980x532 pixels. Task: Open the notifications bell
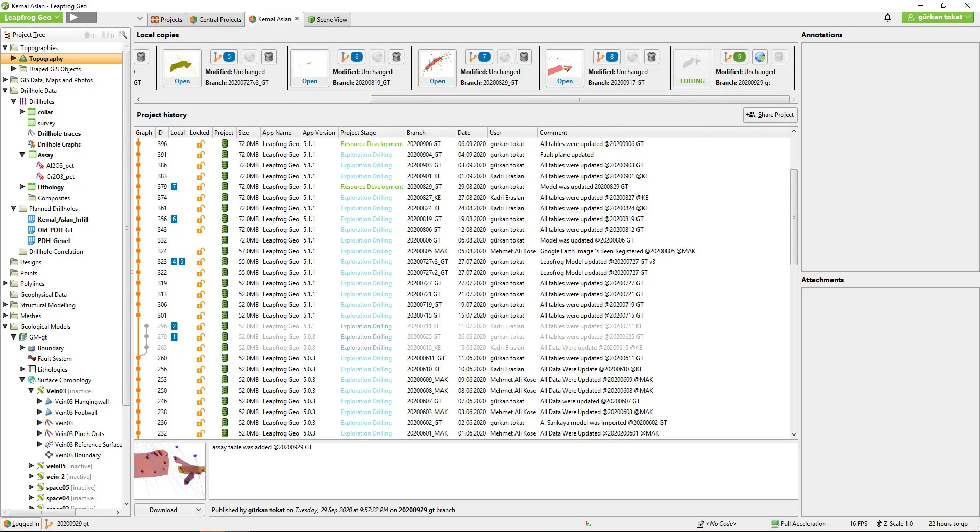coord(888,17)
